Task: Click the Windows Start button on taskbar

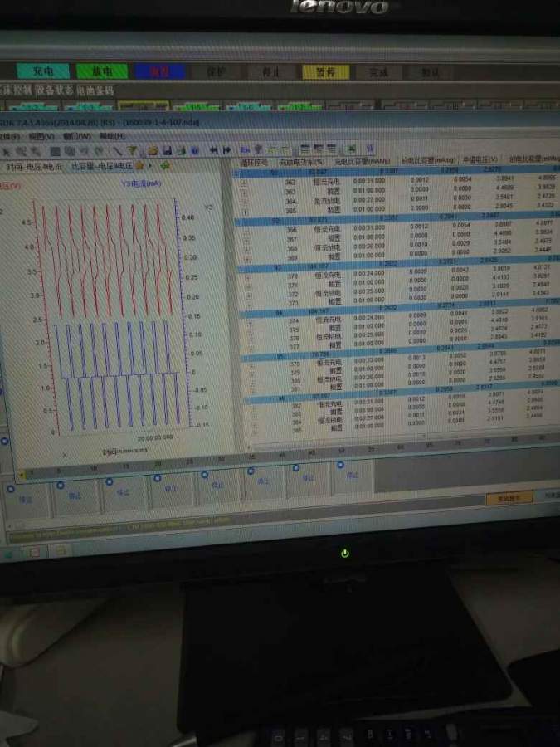Action: [8, 554]
